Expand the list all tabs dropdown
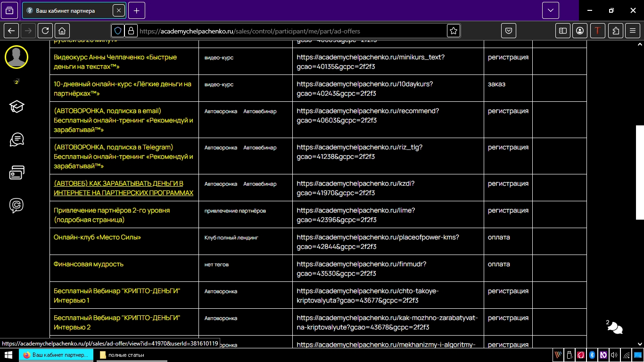 tap(550, 10)
